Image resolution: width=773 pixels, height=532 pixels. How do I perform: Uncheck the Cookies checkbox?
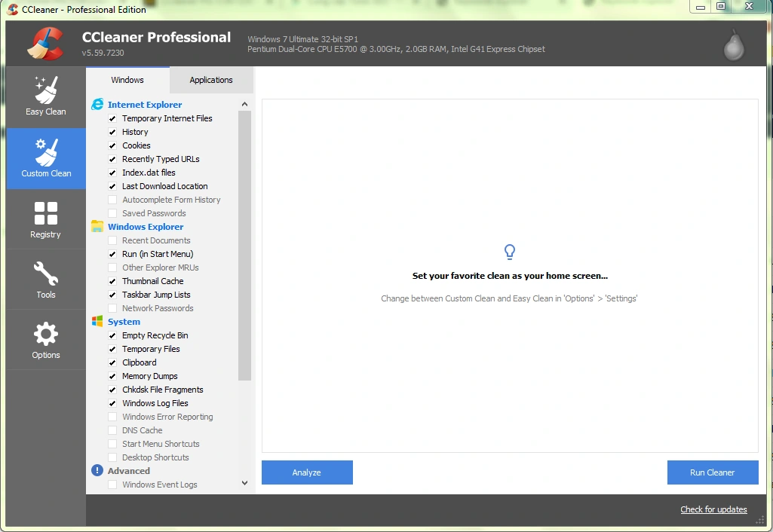pos(112,145)
